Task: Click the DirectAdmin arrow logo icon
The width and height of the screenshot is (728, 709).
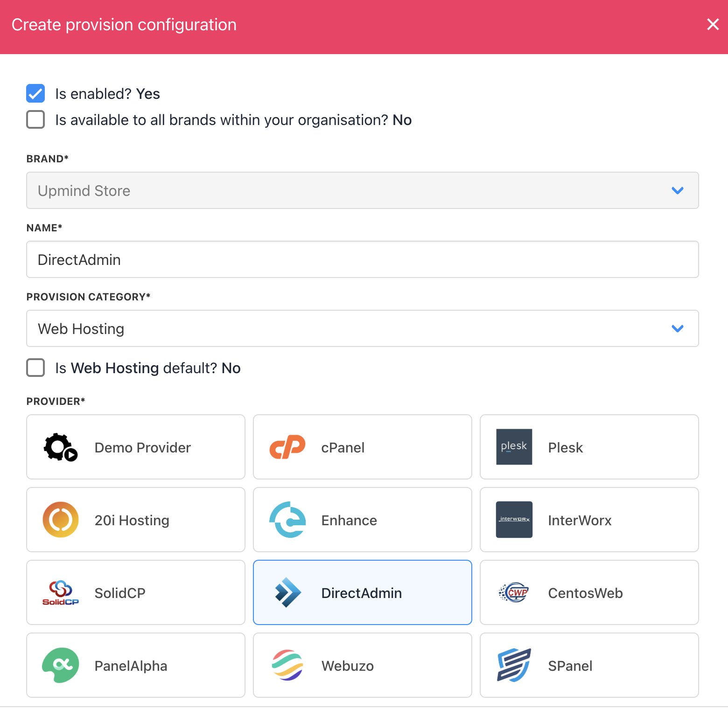Action: 287,592
